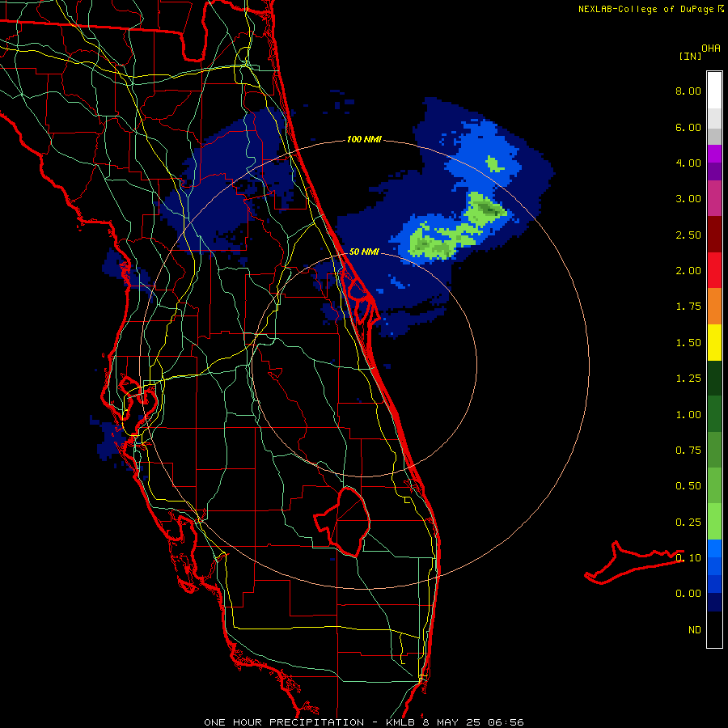728x728 pixels.
Task: Click the 0.10 legend value
Action: coord(688,558)
